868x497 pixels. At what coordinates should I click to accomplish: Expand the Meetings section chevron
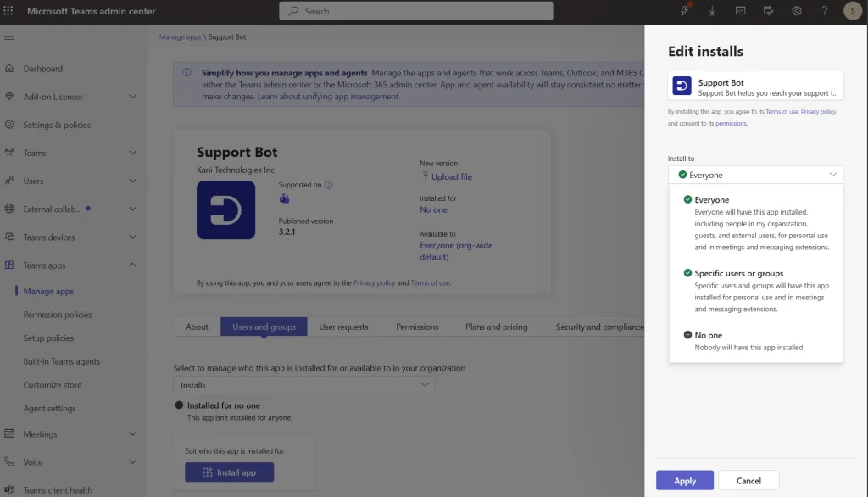coord(132,433)
